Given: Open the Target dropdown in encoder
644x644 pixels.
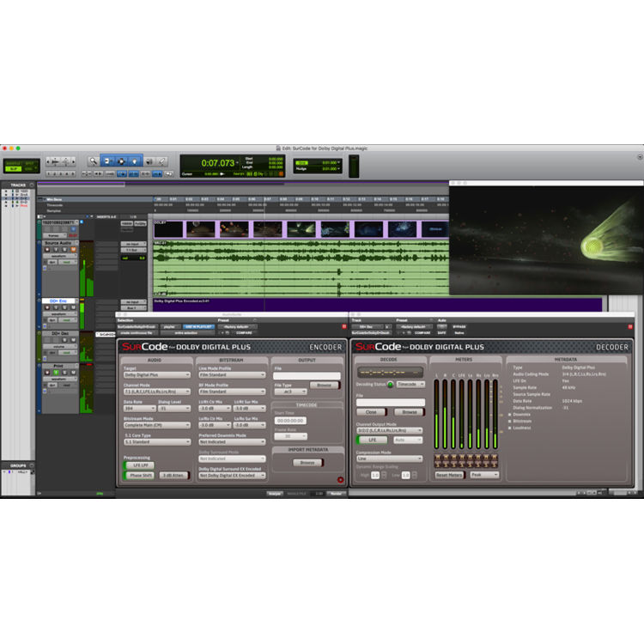Looking at the screenshot, I should coord(157,375).
